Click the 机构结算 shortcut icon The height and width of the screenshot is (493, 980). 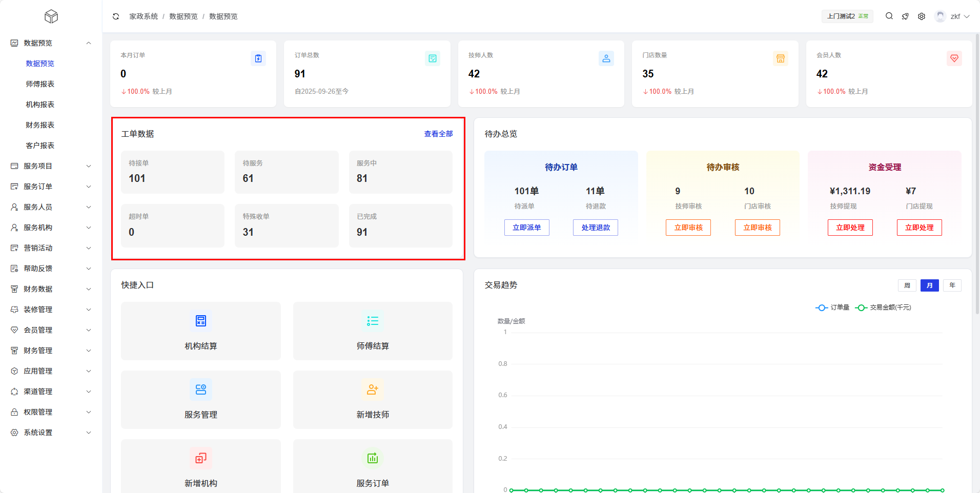point(201,321)
